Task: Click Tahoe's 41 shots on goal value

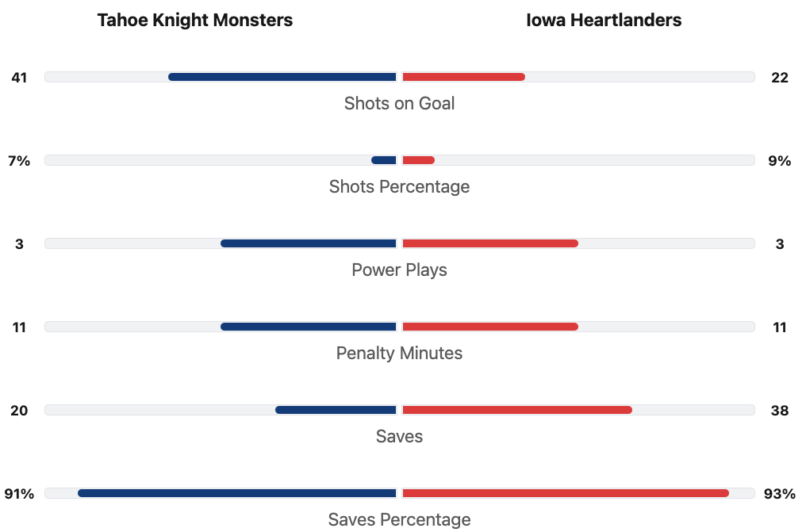Action: [19, 77]
